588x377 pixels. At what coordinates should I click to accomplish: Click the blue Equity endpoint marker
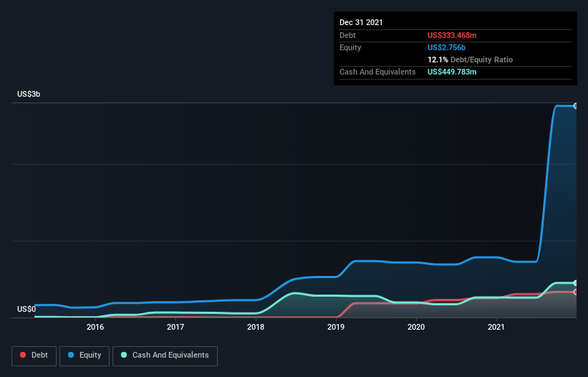(576, 106)
